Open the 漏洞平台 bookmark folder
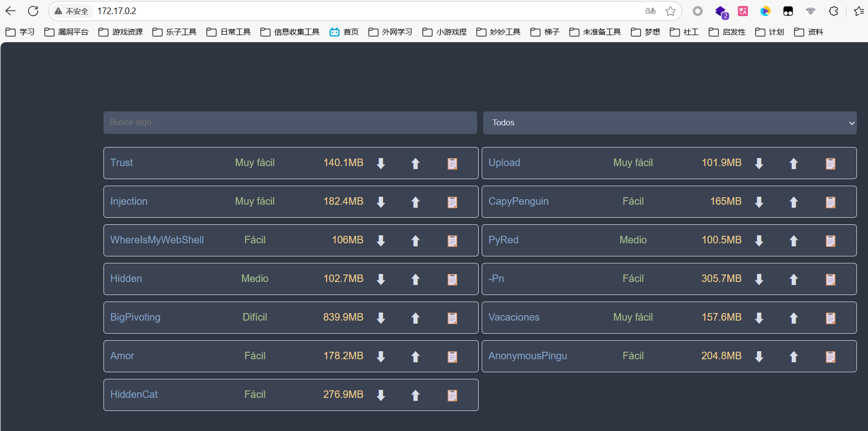Screen dimensions: 868x431 (66, 32)
